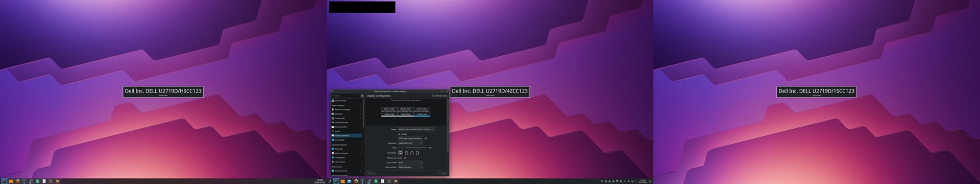The height and width of the screenshot is (184, 980).
Task: Open Accessibility settings
Action: click(x=346, y=140)
